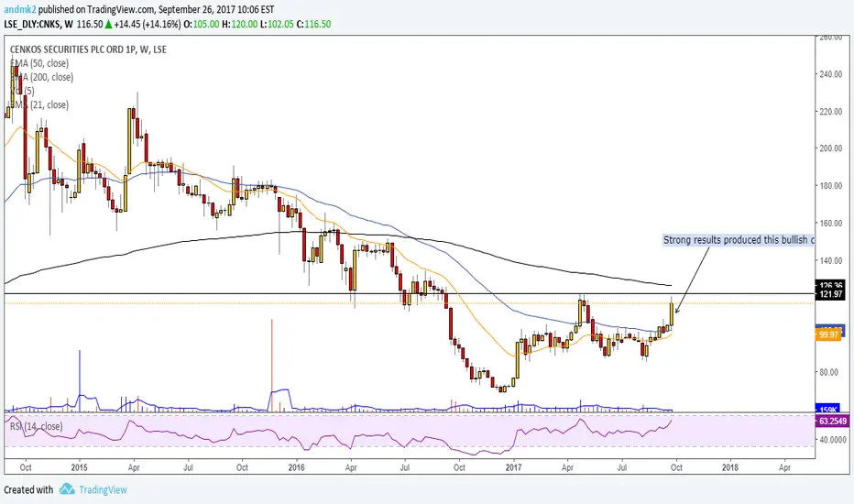The width and height of the screenshot is (854, 504).
Task: Click the 2015 label on time axis
Action: pos(79,467)
